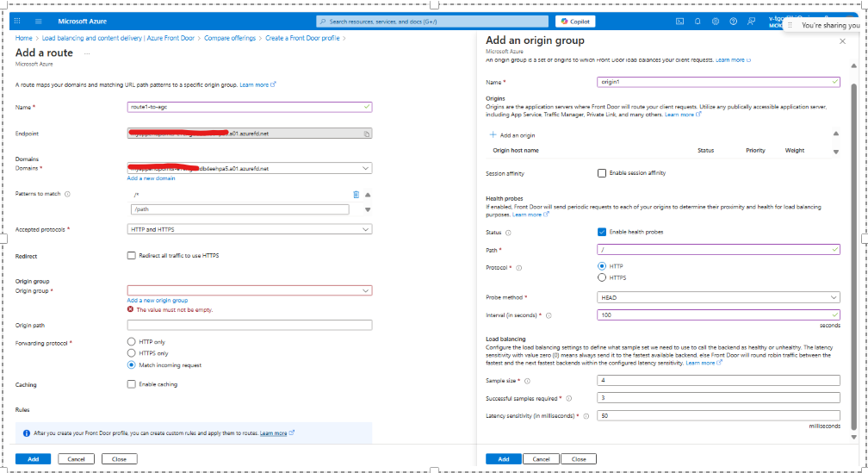Show info for Patterns to match
Screen dimensions: 868x473
(67, 194)
